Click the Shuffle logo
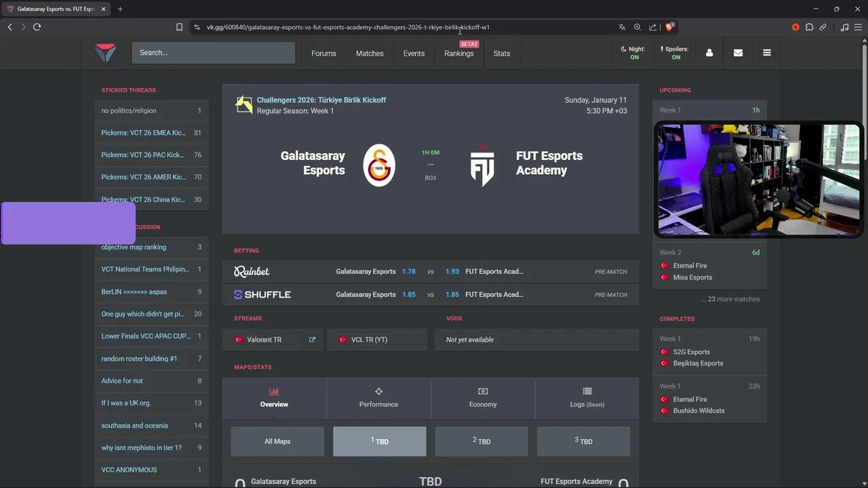Viewport: 868px width, 488px height. 262,295
